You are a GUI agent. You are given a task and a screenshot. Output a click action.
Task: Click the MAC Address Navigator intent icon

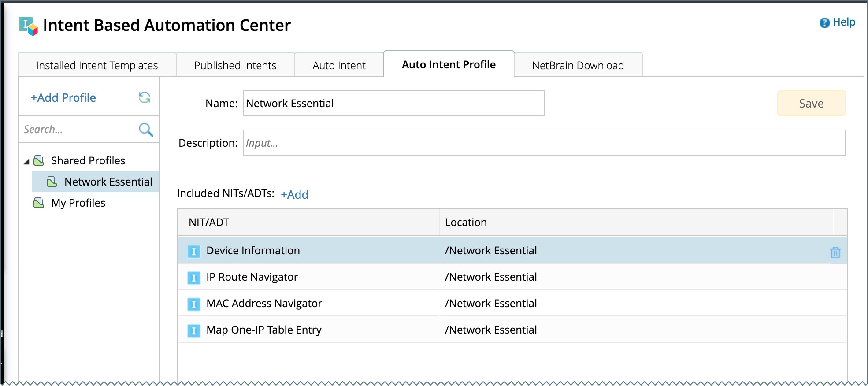[x=193, y=304]
